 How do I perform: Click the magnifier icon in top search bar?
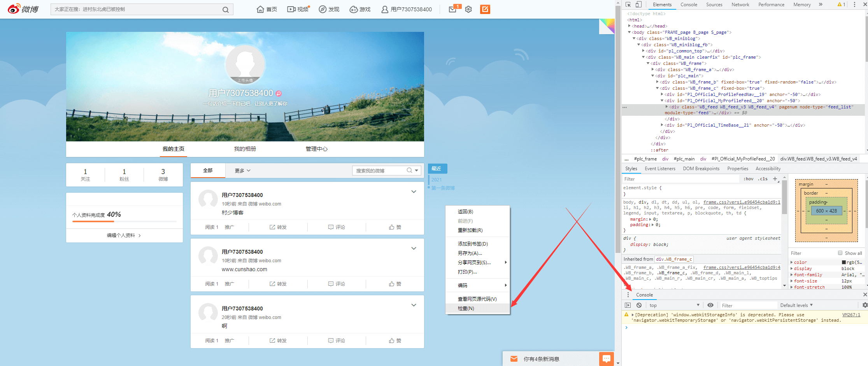tap(226, 10)
